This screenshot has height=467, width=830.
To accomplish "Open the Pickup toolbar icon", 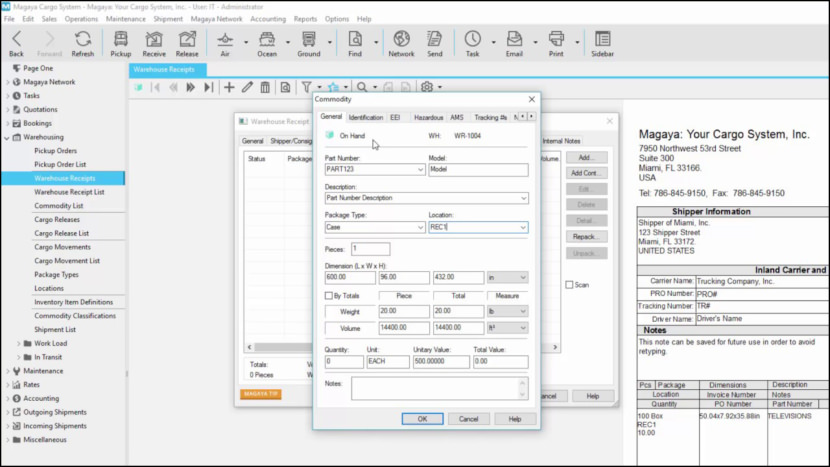I will coord(121,39).
